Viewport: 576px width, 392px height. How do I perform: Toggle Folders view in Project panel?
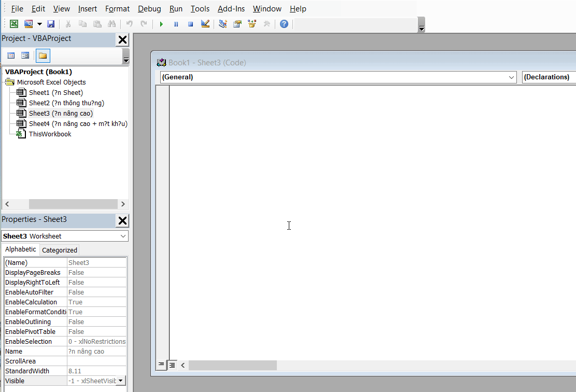43,55
